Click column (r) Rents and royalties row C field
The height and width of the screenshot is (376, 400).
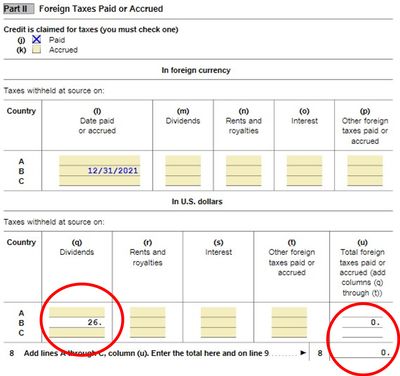147,332
